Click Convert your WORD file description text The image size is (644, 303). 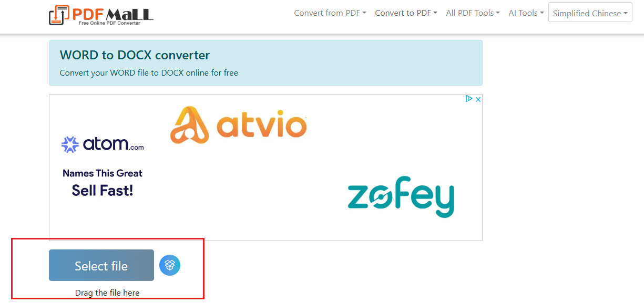point(149,73)
